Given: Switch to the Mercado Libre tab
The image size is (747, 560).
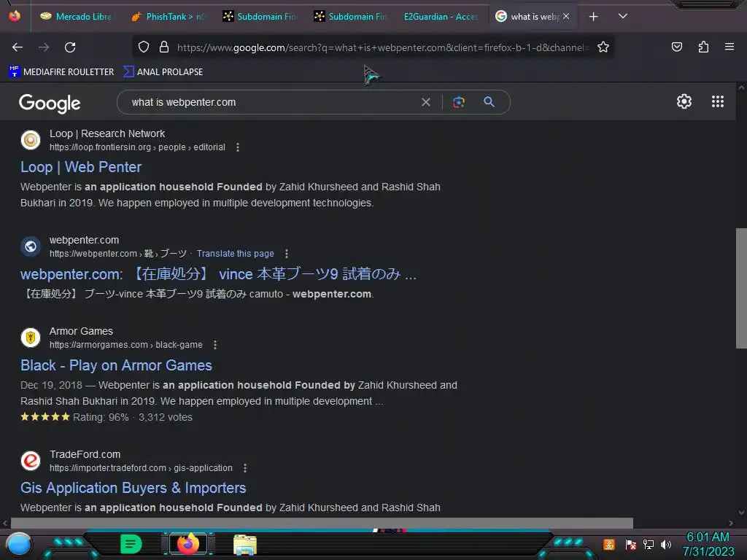Looking at the screenshot, I should [x=76, y=17].
